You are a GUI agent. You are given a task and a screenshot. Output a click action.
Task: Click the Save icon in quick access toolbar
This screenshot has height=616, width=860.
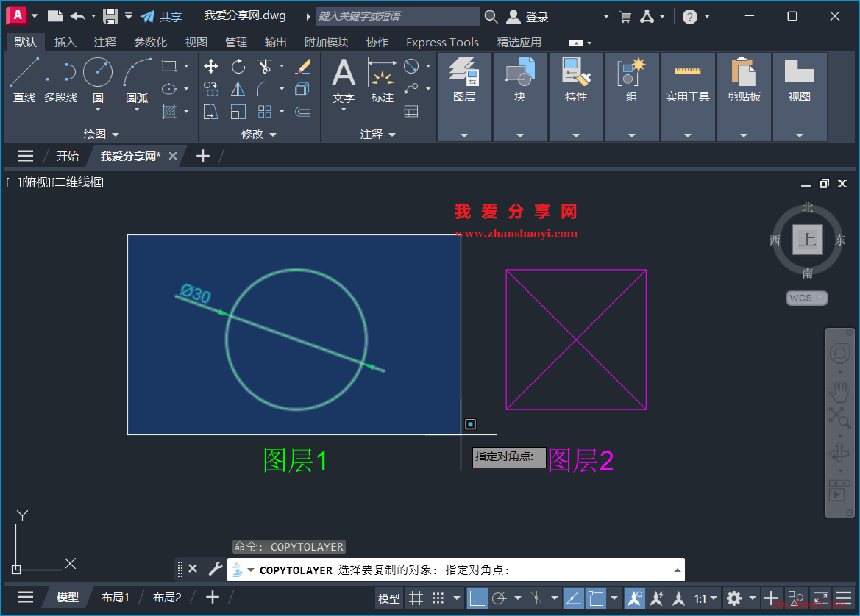(110, 16)
